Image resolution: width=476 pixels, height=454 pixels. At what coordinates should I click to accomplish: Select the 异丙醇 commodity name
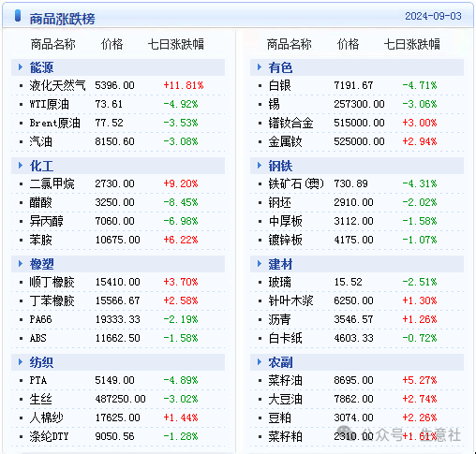pyautogui.click(x=46, y=221)
